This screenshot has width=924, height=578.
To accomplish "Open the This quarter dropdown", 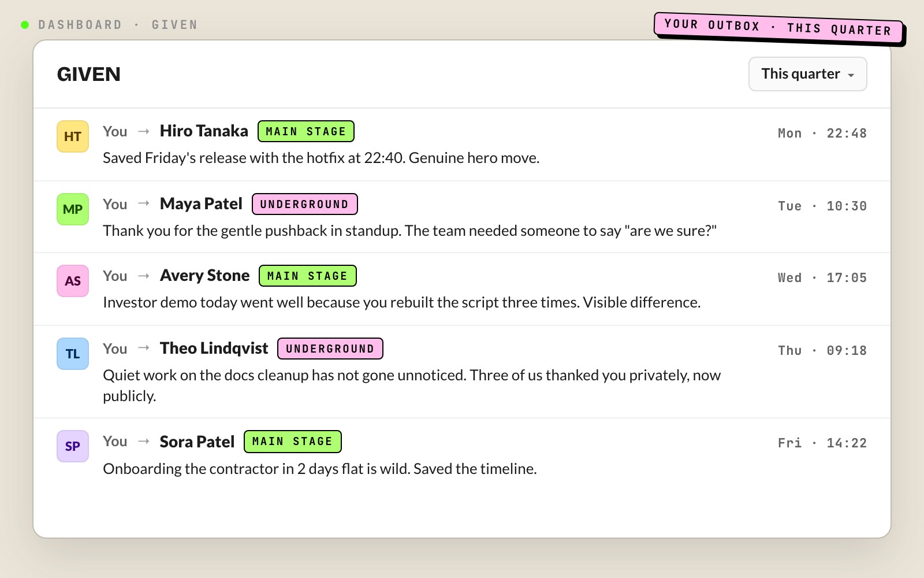I will 807,74.
